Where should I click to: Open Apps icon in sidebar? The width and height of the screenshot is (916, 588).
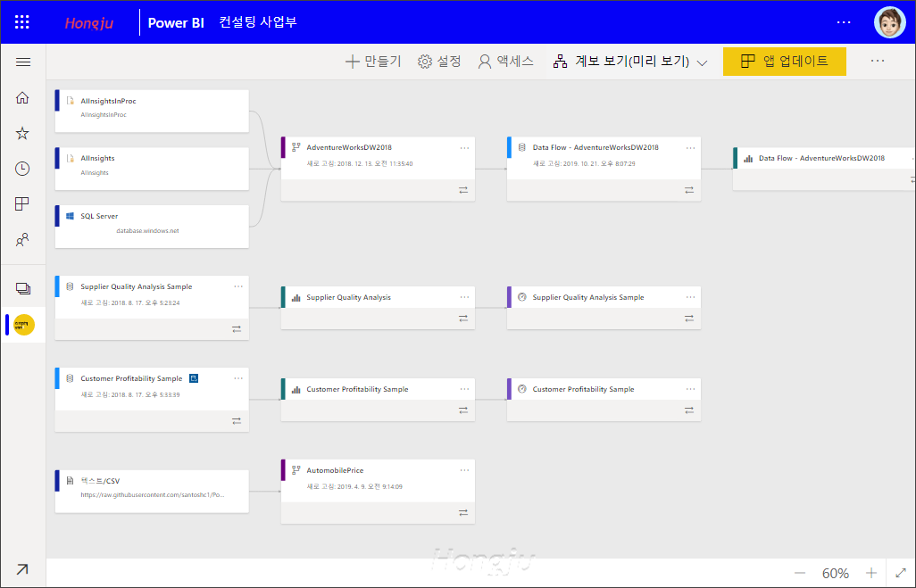coord(22,203)
